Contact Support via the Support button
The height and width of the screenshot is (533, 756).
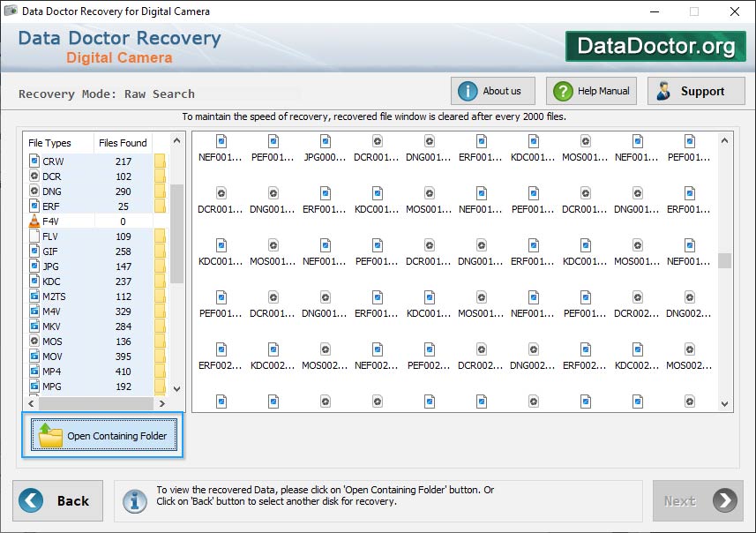(x=696, y=91)
